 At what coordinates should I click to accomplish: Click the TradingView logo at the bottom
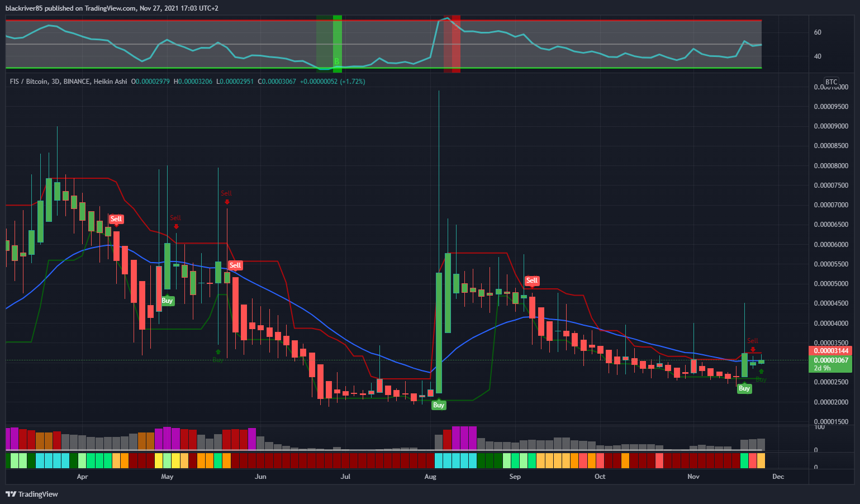pyautogui.click(x=32, y=494)
